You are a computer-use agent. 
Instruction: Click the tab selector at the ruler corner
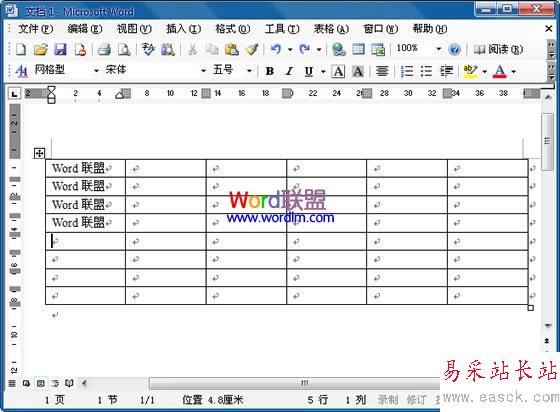tap(14, 94)
